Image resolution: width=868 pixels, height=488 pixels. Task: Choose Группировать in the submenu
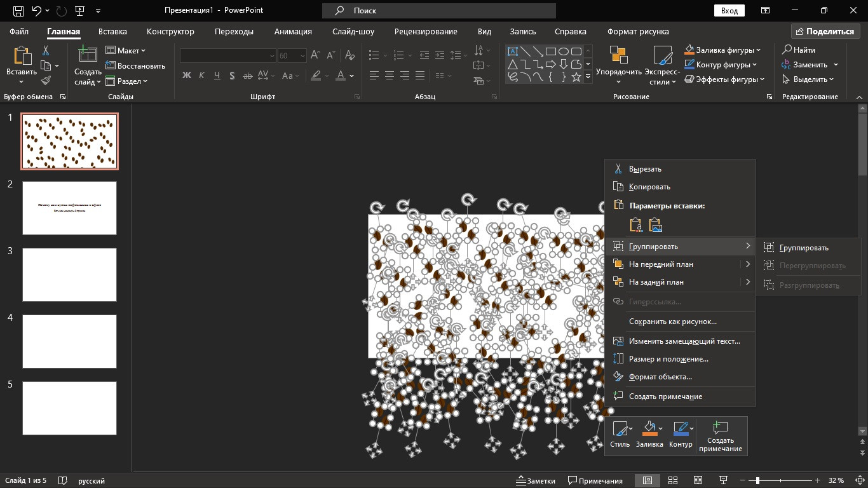804,248
